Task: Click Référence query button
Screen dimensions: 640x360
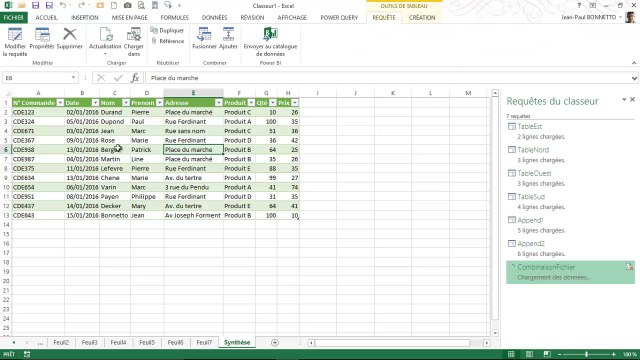Action: pyautogui.click(x=167, y=41)
